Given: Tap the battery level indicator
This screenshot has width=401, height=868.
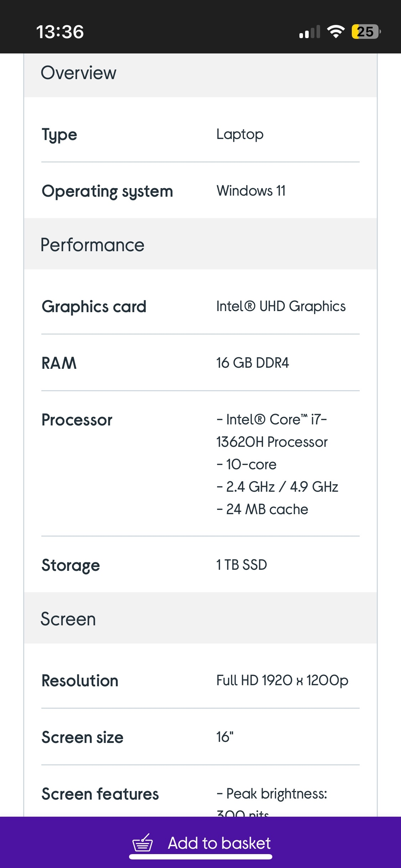Looking at the screenshot, I should click(x=366, y=32).
